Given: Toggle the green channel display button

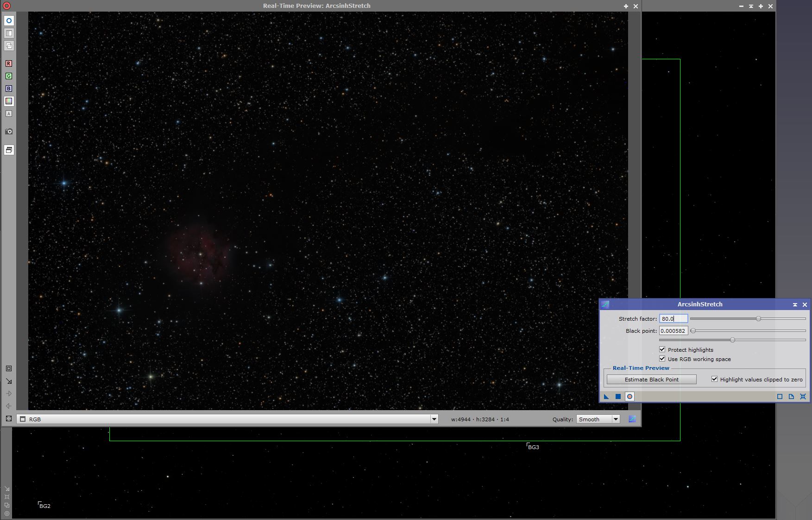Looking at the screenshot, I should tap(9, 76).
